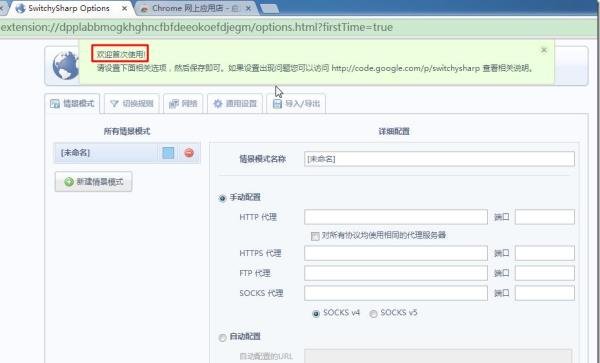Enable same proxy for all protocols checkbox
600x363 pixels.
click(315, 236)
